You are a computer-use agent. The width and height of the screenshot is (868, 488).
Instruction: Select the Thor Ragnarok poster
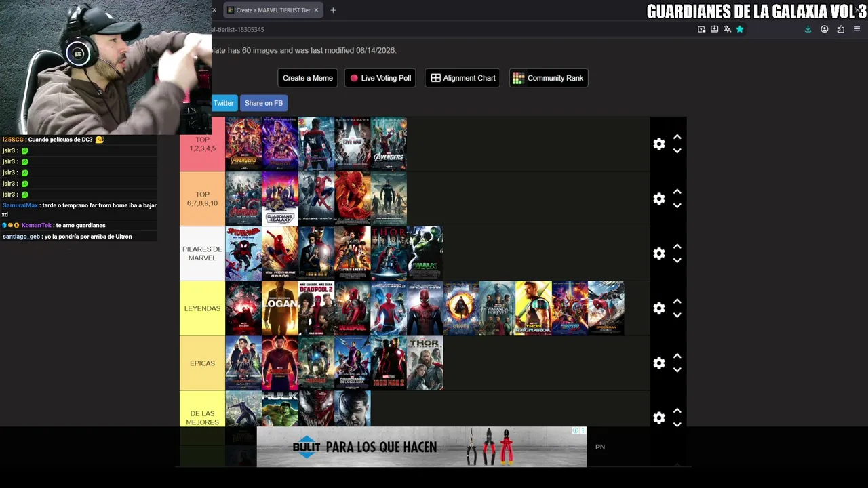(534, 308)
